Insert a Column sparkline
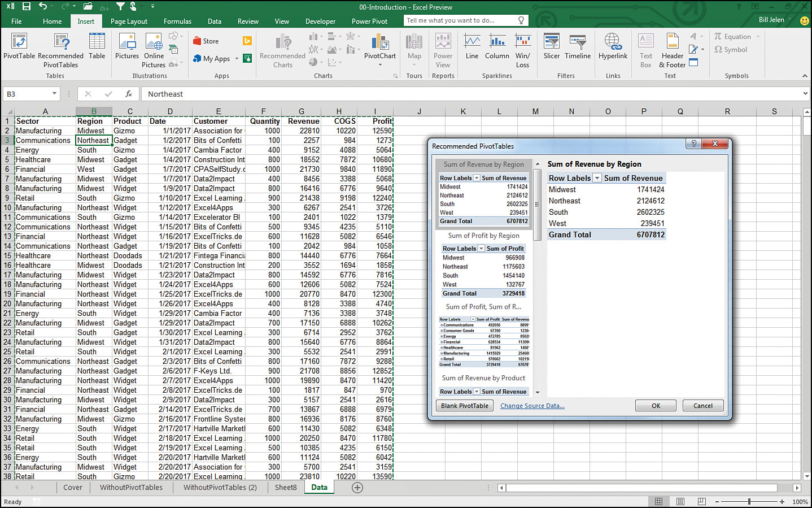This screenshot has height=508, width=812. (x=497, y=46)
